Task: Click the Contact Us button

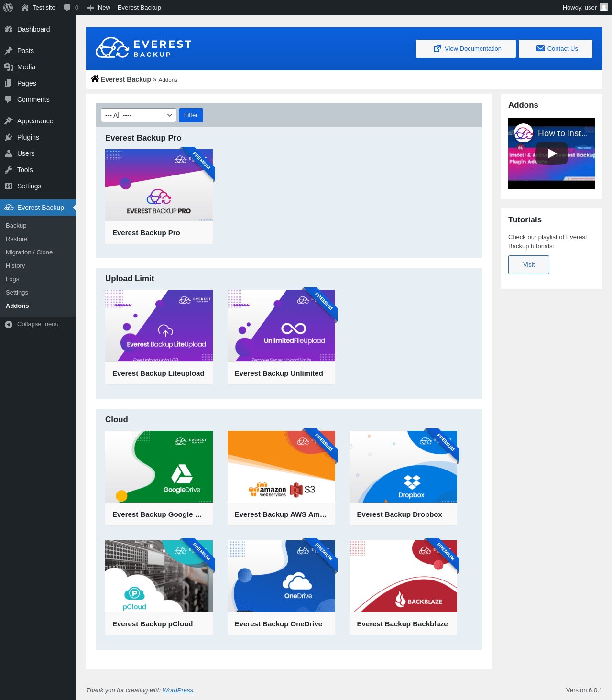Action: [556, 49]
